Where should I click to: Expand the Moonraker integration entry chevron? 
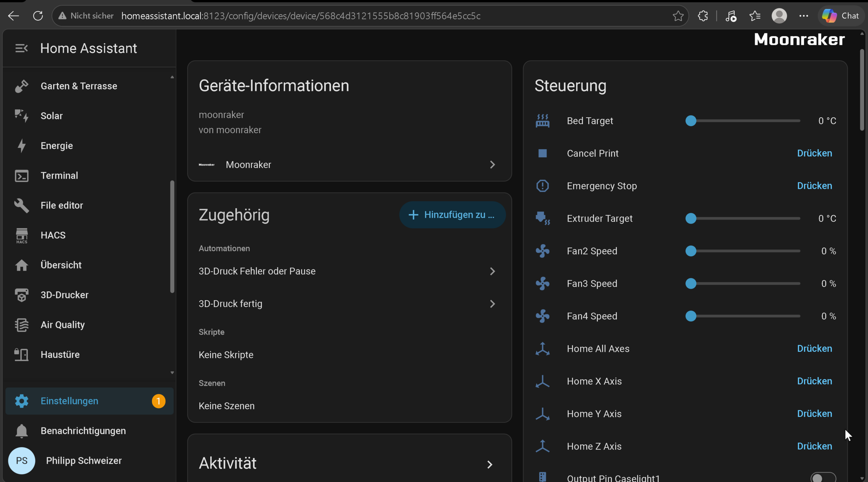493,165
